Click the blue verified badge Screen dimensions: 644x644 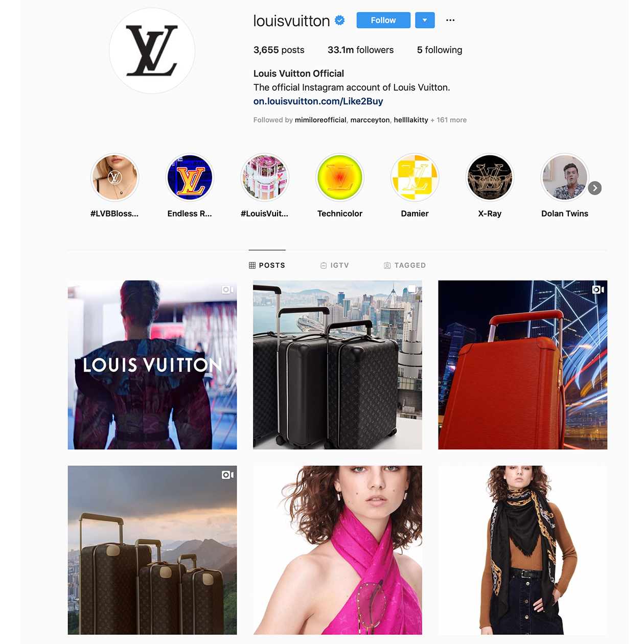point(340,20)
